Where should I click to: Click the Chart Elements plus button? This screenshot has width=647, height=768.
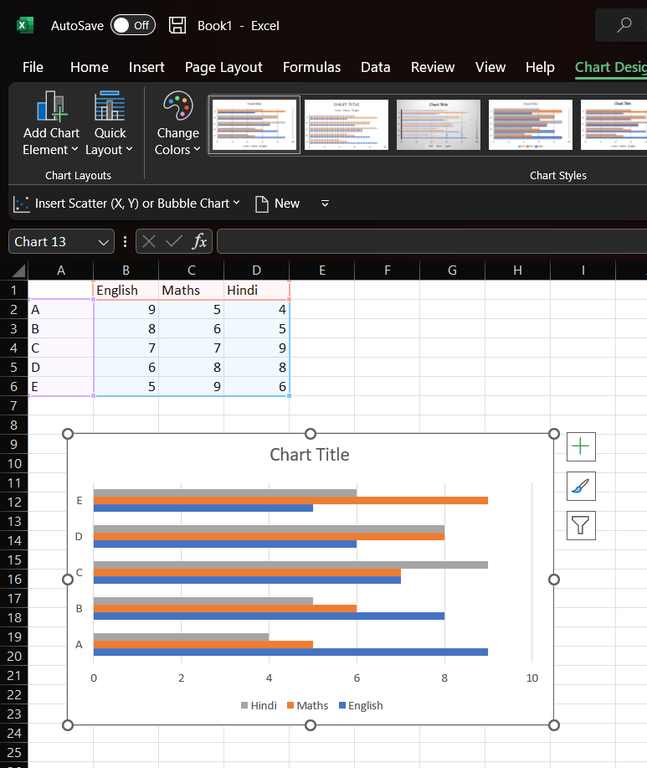(x=581, y=447)
